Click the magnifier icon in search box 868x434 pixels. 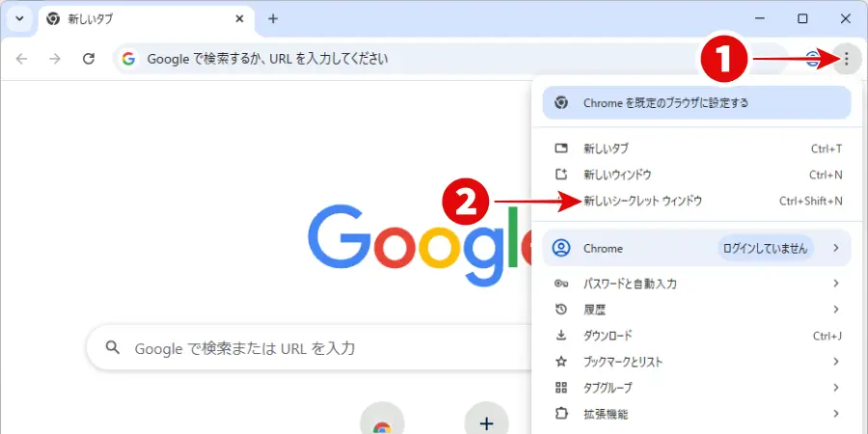tap(113, 347)
